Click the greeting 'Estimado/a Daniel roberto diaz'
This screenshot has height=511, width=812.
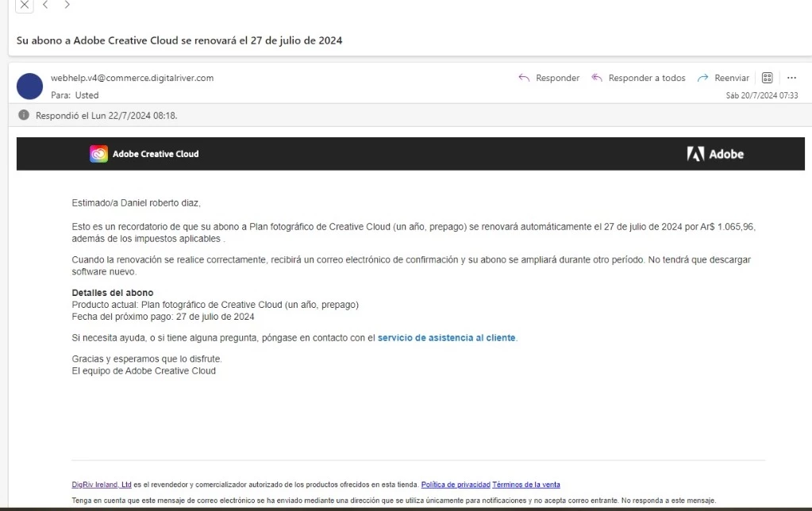click(137, 203)
